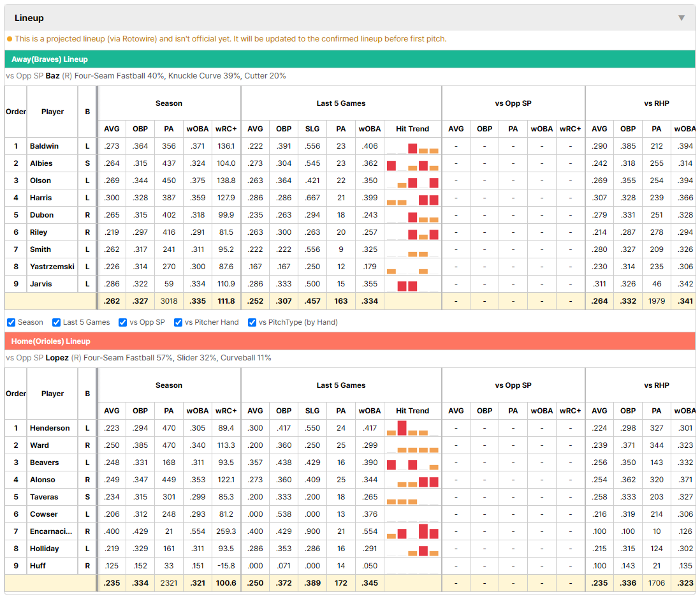The width and height of the screenshot is (700, 599).
Task: Collapse the Lineup panel arrow
Action: point(682,18)
